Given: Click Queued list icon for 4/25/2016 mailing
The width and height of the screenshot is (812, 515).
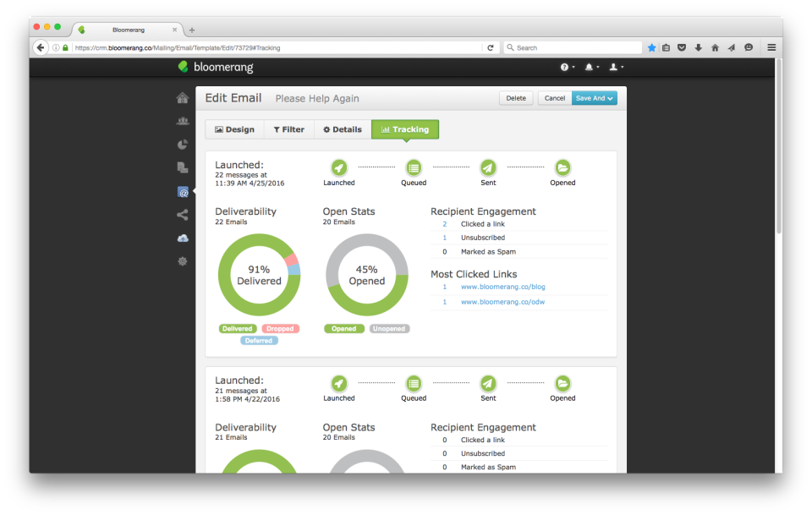Looking at the screenshot, I should tap(414, 167).
